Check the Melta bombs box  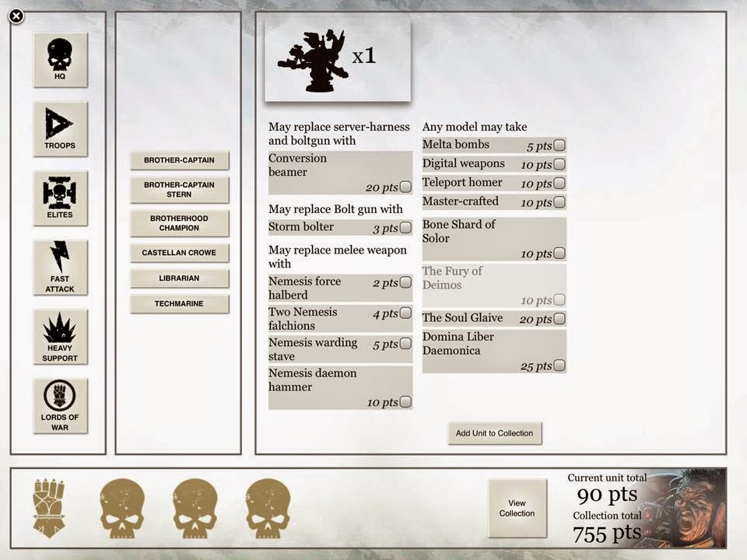coord(559,145)
